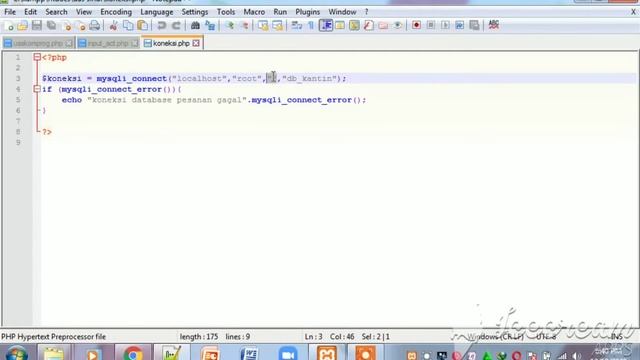Viewport: 640px width, 360px height.
Task: Open the Replace dialog from the toolbar icon
Action: [x=210, y=26]
